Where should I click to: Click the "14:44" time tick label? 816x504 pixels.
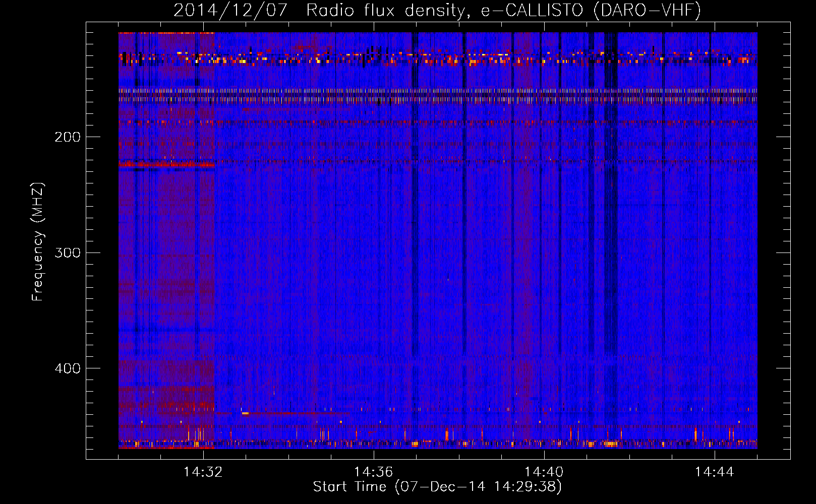pos(715,472)
